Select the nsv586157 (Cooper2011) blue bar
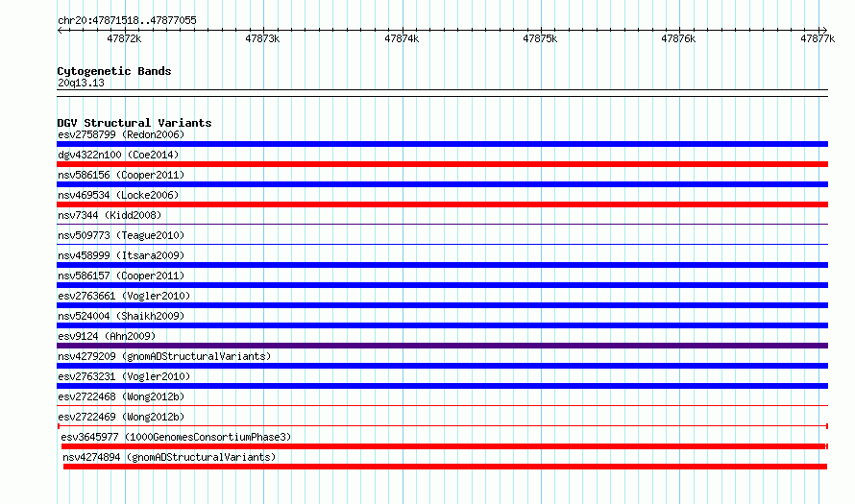Image resolution: width=855 pixels, height=504 pixels. point(442,285)
